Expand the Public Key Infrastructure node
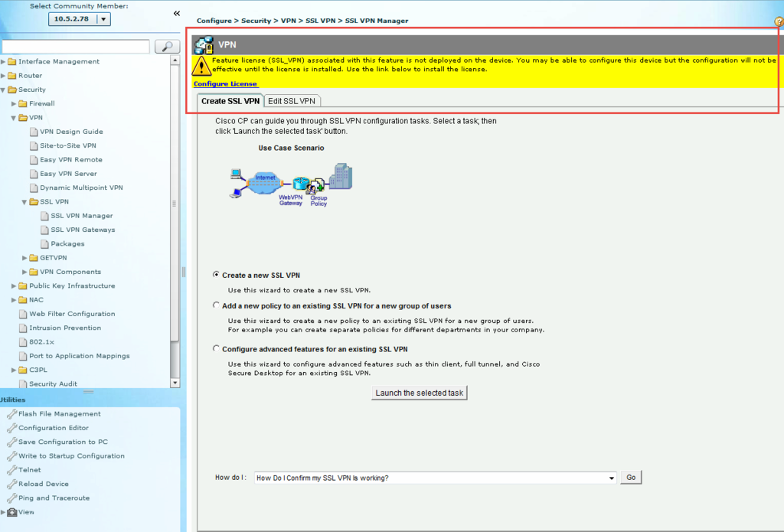 coord(14,286)
